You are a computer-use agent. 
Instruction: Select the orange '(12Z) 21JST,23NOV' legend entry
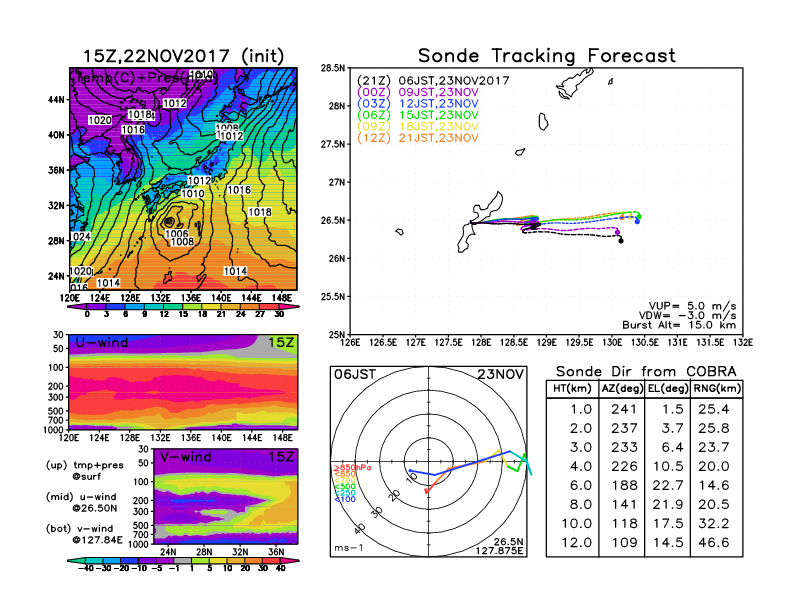417,138
